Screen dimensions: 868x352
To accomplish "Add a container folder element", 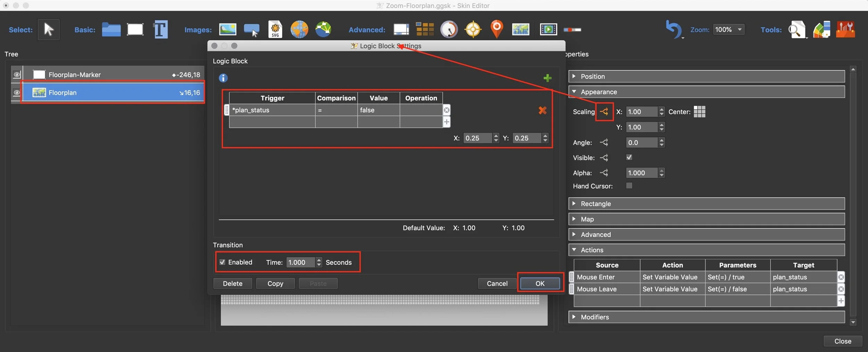I will click(111, 30).
